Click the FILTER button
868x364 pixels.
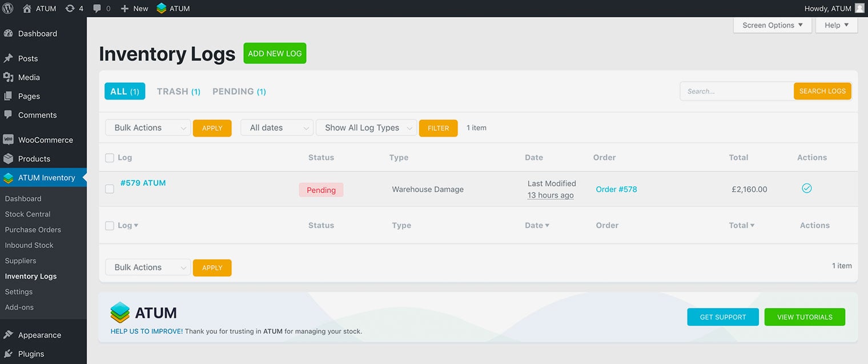tap(439, 128)
